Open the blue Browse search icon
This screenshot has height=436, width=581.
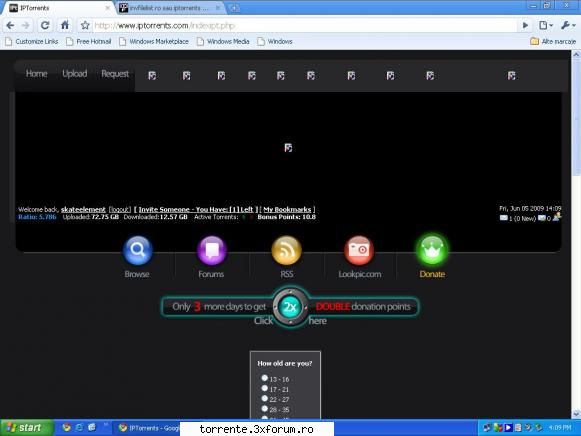[x=137, y=250]
